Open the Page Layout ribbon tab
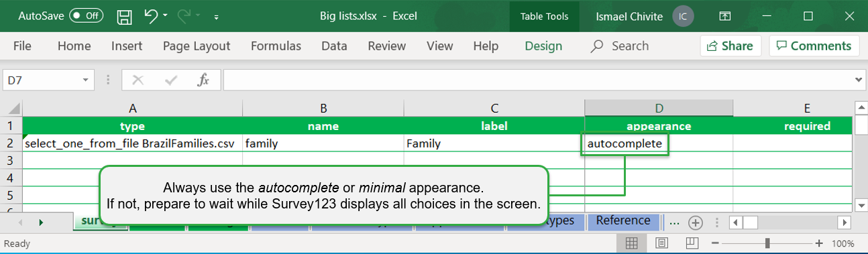The image size is (868, 254). pos(197,46)
